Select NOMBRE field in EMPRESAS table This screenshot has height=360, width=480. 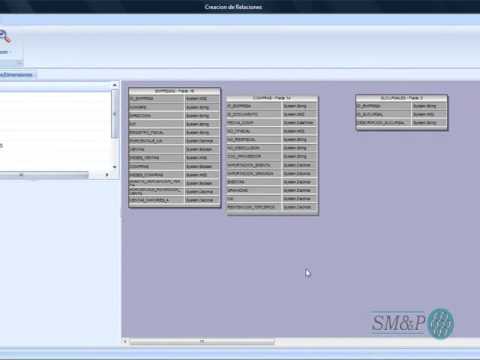(x=174, y=107)
